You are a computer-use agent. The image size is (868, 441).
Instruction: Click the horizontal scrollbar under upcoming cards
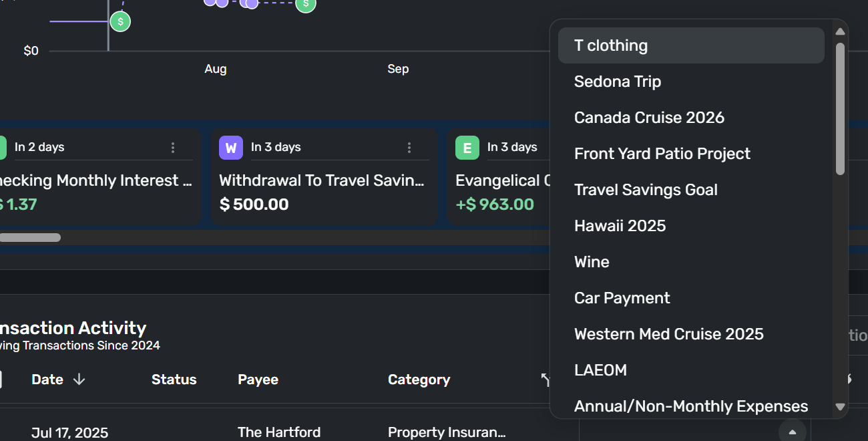click(x=30, y=237)
